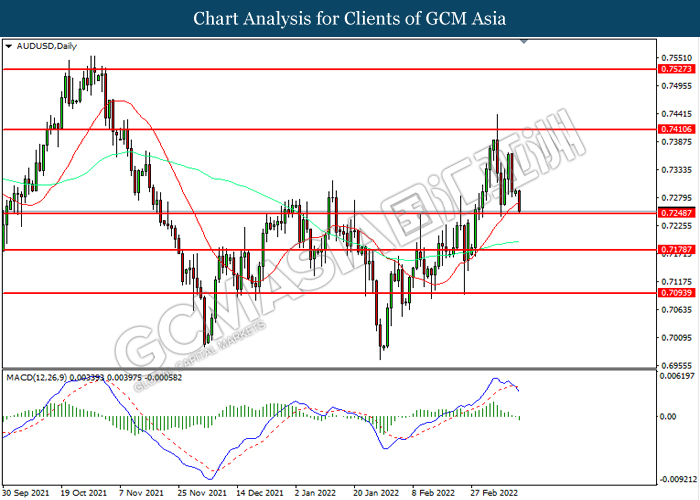Viewport: 700px width, 500px height.
Task: Click the 0.75510 price axis value
Action: click(677, 58)
